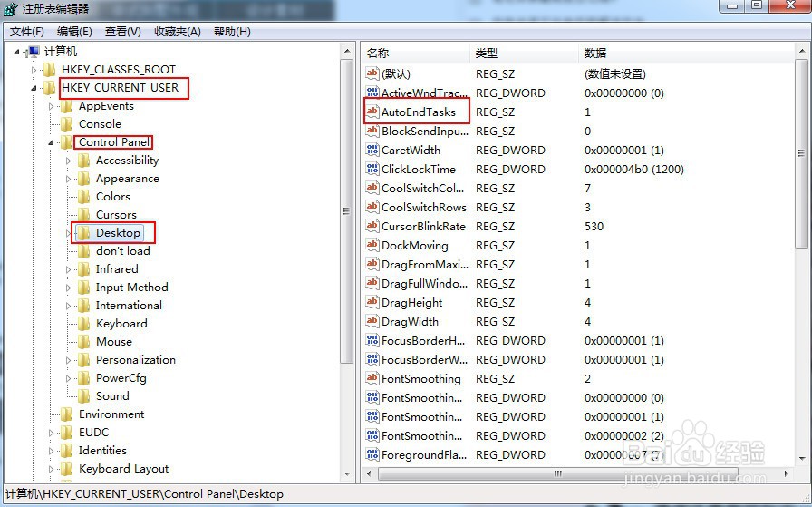
Task: Click the string icon beside DragHeight
Action: 372,302
